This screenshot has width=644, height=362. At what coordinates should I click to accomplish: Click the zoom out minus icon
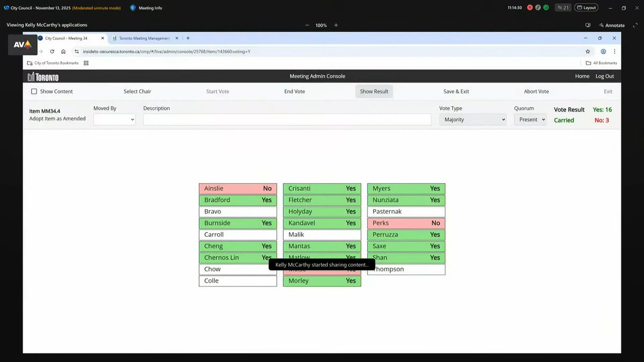(x=307, y=25)
